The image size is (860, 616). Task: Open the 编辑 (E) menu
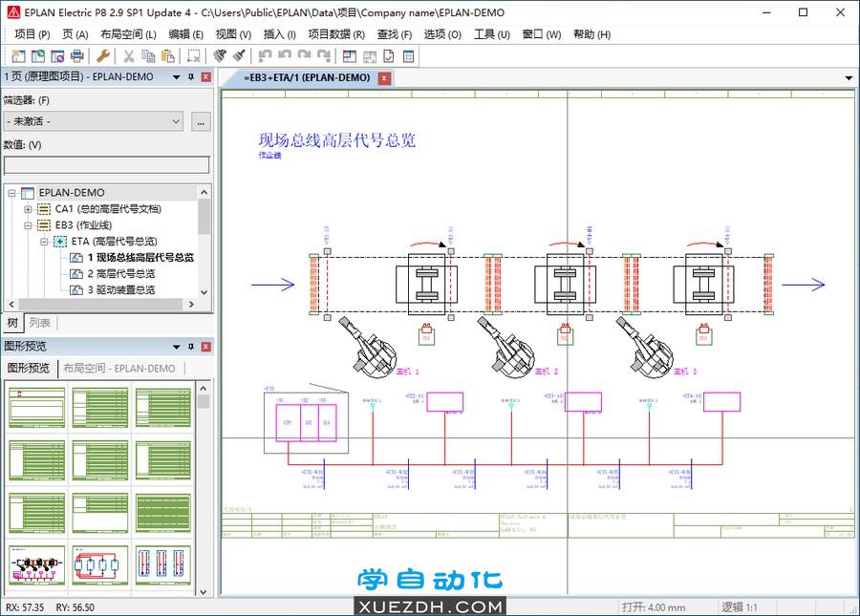point(185,34)
